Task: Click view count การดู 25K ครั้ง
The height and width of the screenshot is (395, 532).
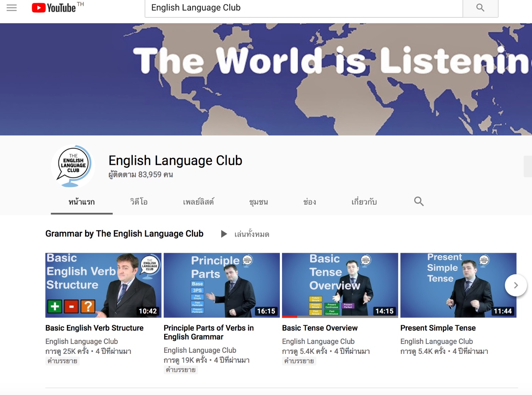Action: point(67,351)
